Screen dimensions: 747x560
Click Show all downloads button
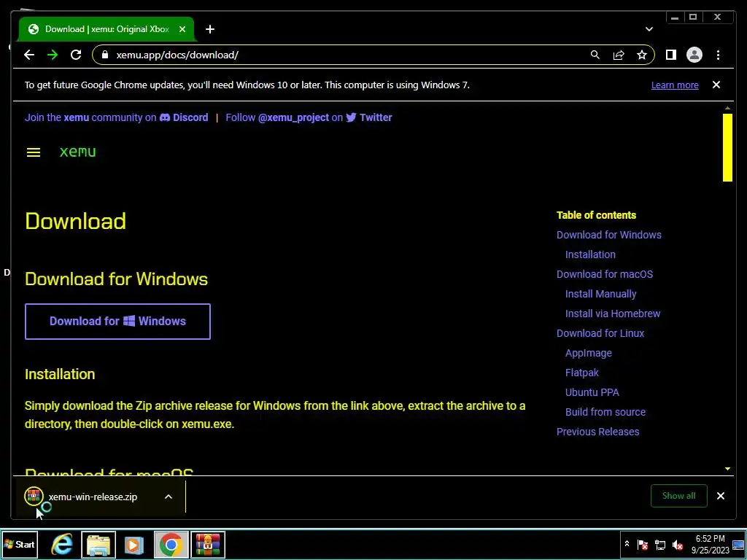tap(679, 496)
